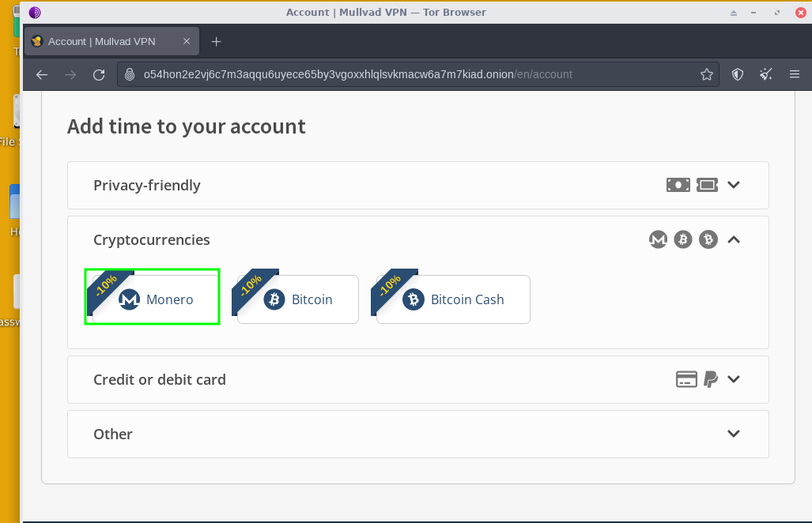Click the cash icon in Privacy-friendly row
The width and height of the screenshot is (812, 523).
(678, 185)
